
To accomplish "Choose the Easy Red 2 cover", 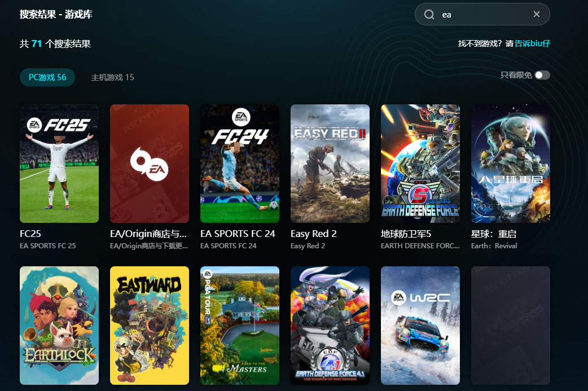I will 330,164.
